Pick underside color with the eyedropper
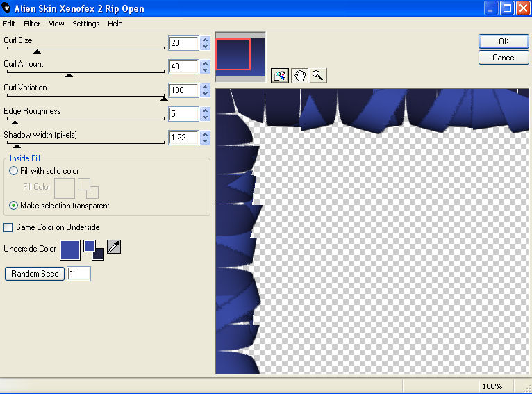Screen dimensions: 532x394 click(114, 246)
